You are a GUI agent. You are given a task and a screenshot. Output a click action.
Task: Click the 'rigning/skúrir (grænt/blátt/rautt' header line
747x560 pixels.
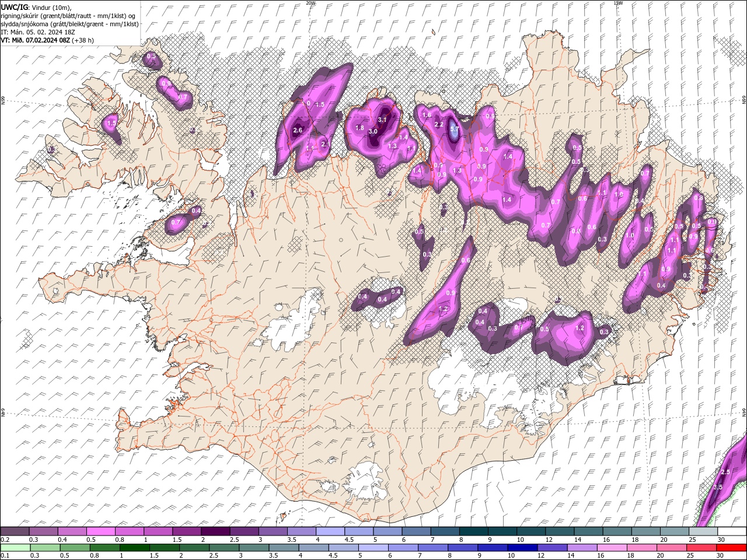click(68, 16)
